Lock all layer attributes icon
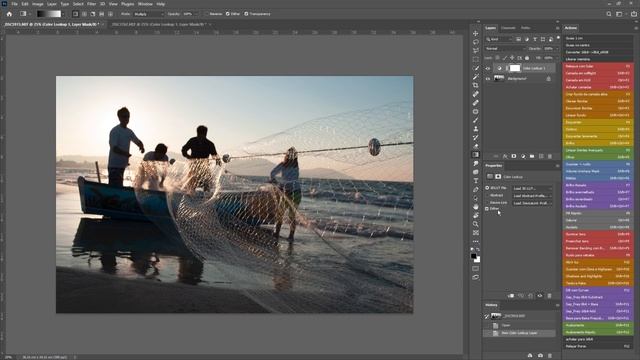Image resolution: width=640 pixels, height=360 pixels. pos(527,58)
